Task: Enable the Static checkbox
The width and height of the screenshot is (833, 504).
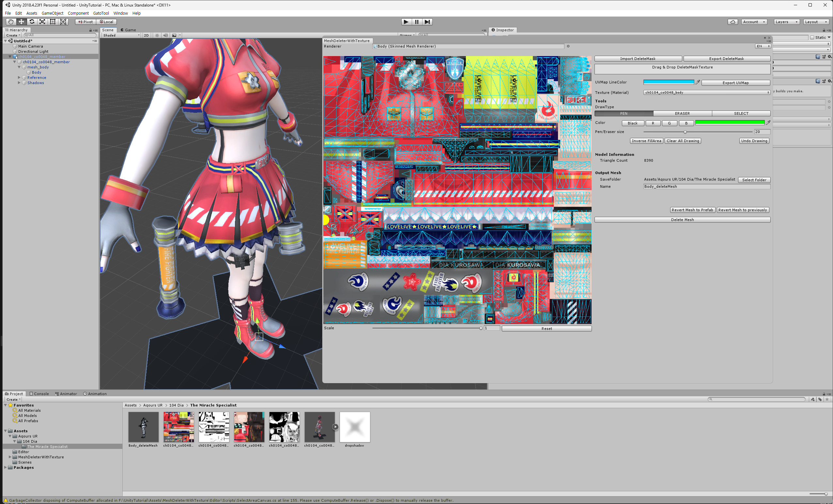Action: (x=812, y=37)
